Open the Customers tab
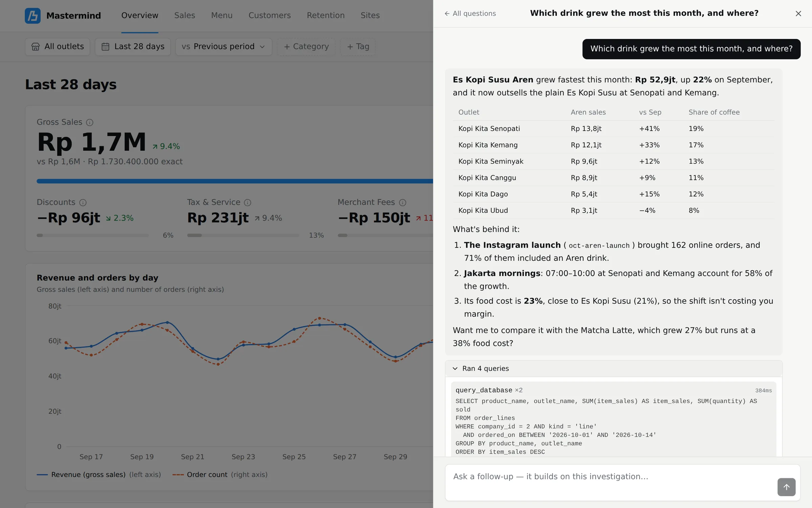812x508 pixels. coord(270,16)
